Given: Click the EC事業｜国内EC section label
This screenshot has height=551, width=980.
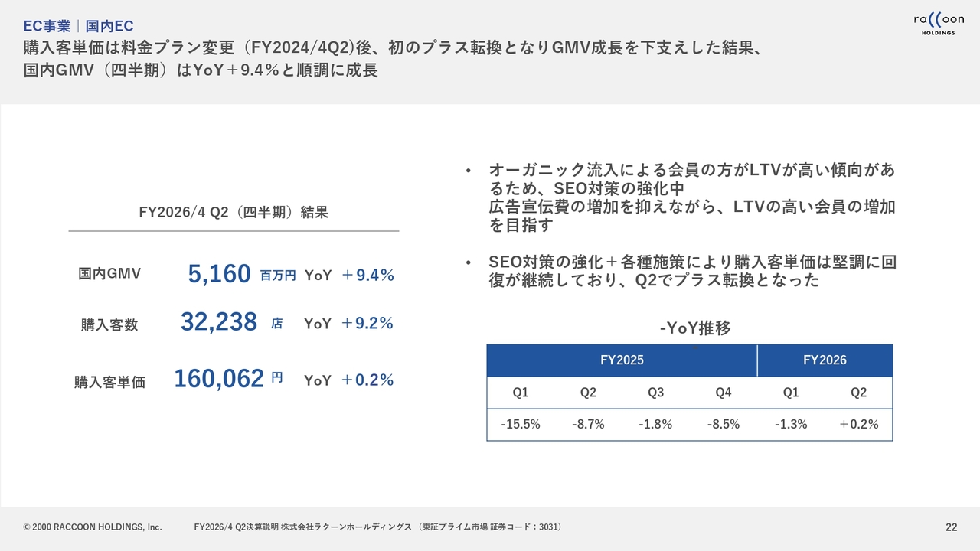Looking at the screenshot, I should [79, 26].
